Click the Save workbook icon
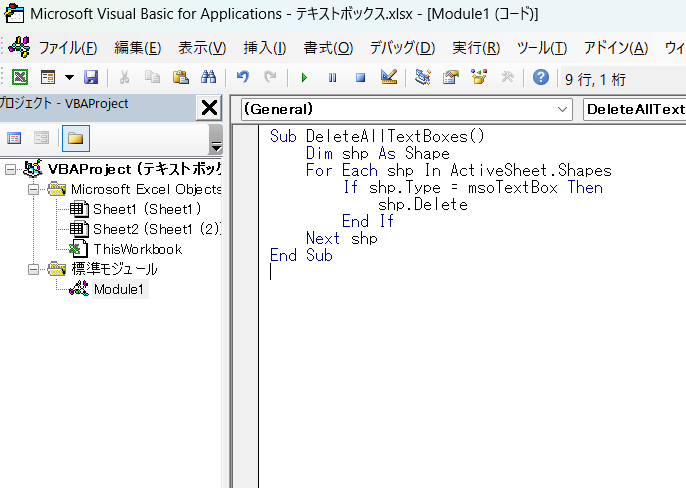 pyautogui.click(x=91, y=77)
